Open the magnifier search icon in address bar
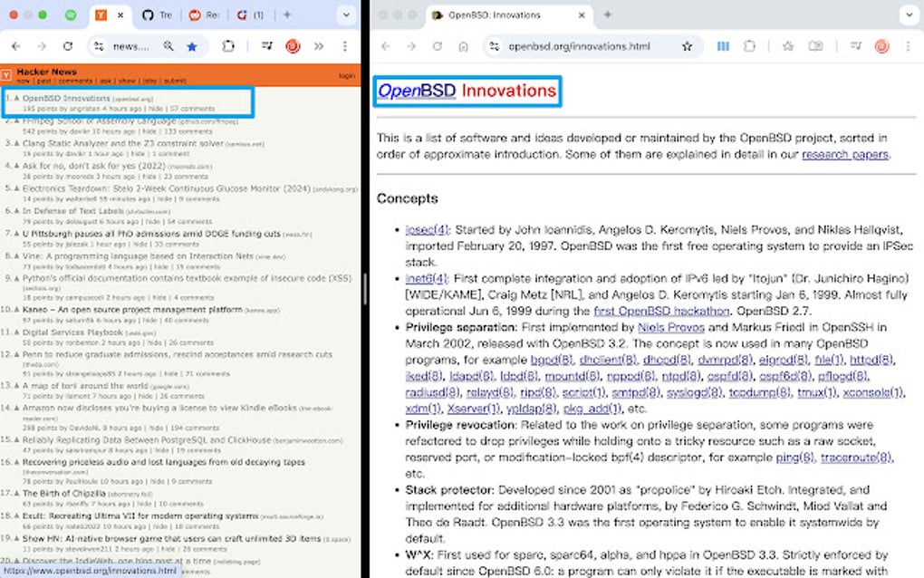This screenshot has height=578, width=924. [x=170, y=45]
